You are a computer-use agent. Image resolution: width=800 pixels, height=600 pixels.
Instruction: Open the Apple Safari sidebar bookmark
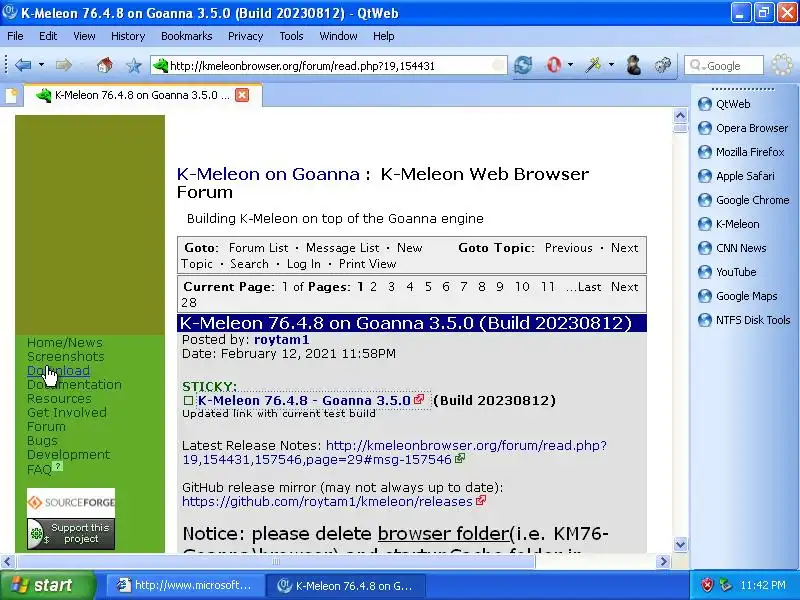point(736,176)
